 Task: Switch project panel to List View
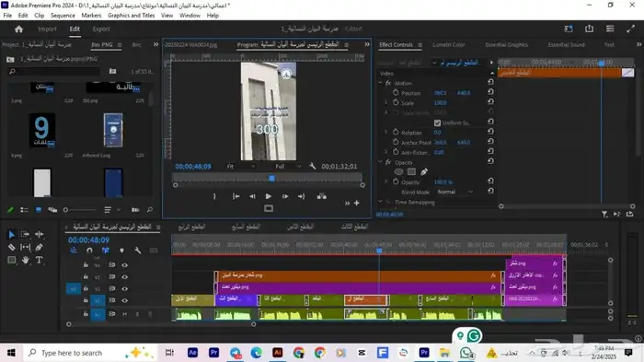pos(24,210)
